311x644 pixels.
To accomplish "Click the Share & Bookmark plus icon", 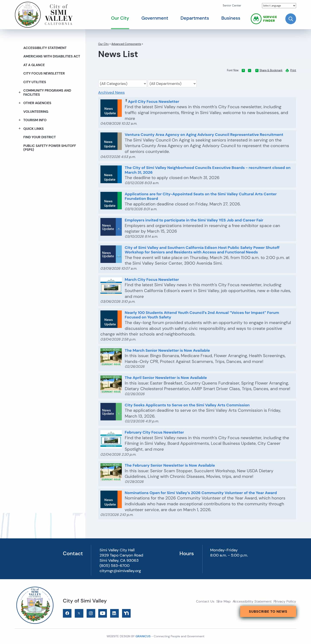I will [257, 70].
